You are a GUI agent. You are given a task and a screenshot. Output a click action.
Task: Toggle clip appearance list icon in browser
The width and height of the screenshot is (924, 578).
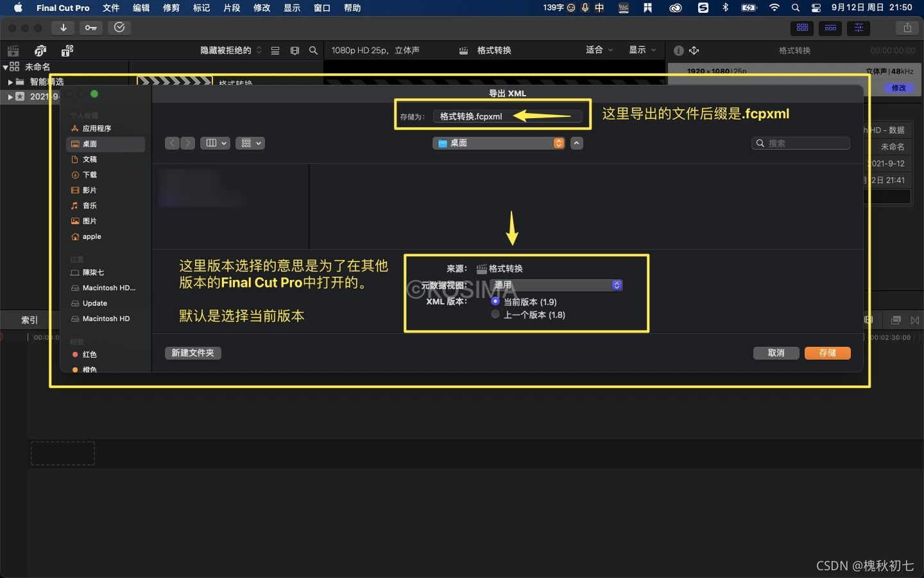[275, 50]
